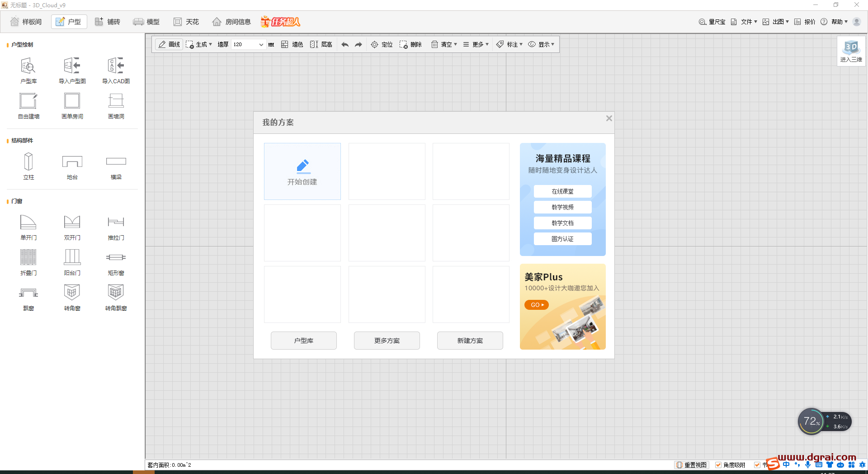This screenshot has width=868, height=474.
Task: Open the 文件 file dropdown menu
Action: pyautogui.click(x=744, y=22)
